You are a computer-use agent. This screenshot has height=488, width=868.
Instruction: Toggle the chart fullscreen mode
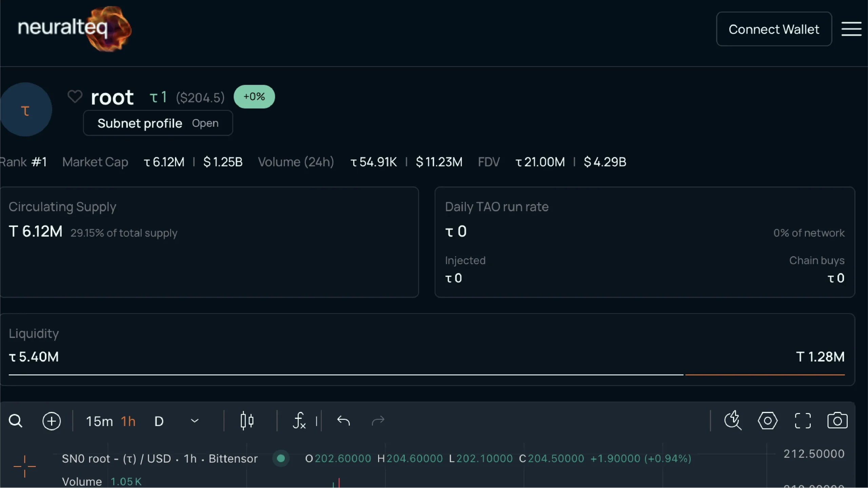pyautogui.click(x=803, y=421)
